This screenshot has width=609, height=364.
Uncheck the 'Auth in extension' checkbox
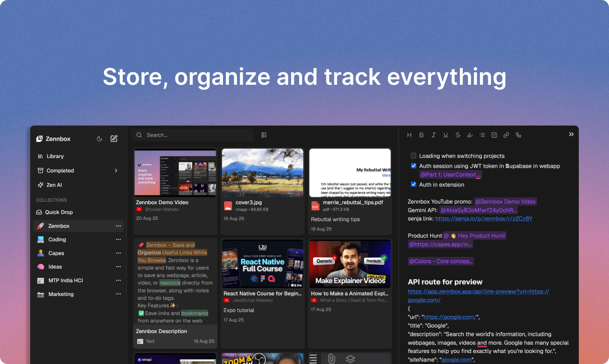[413, 184]
